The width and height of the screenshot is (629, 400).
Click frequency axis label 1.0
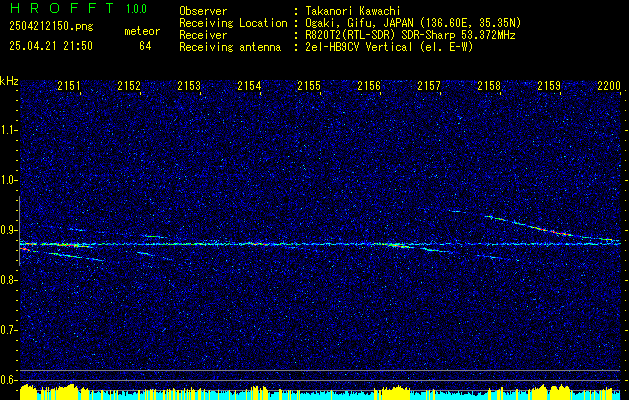8,180
